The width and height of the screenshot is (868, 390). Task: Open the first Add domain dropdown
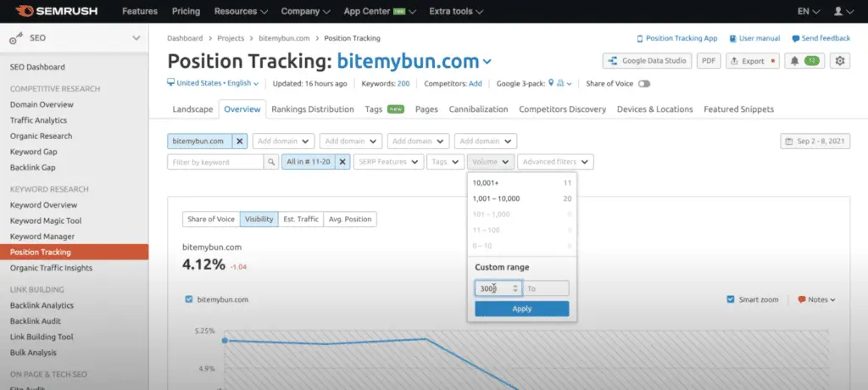284,142
